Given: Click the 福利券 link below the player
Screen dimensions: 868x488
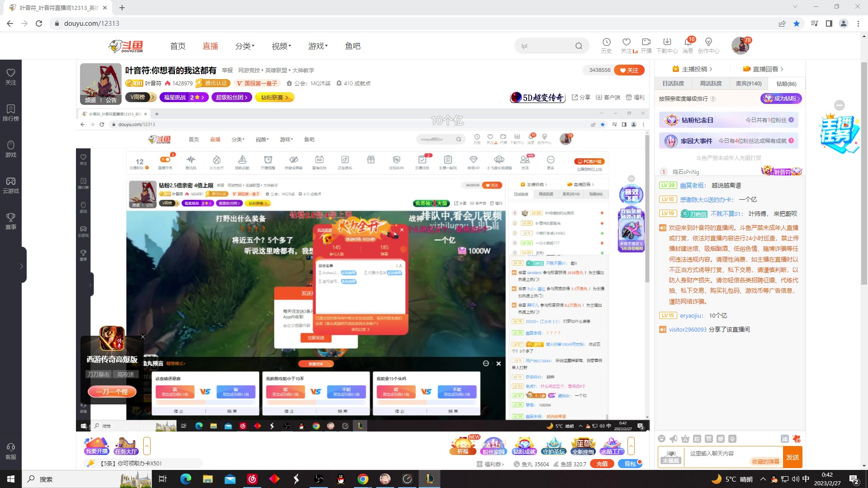Looking at the screenshot, I should pos(491,464).
